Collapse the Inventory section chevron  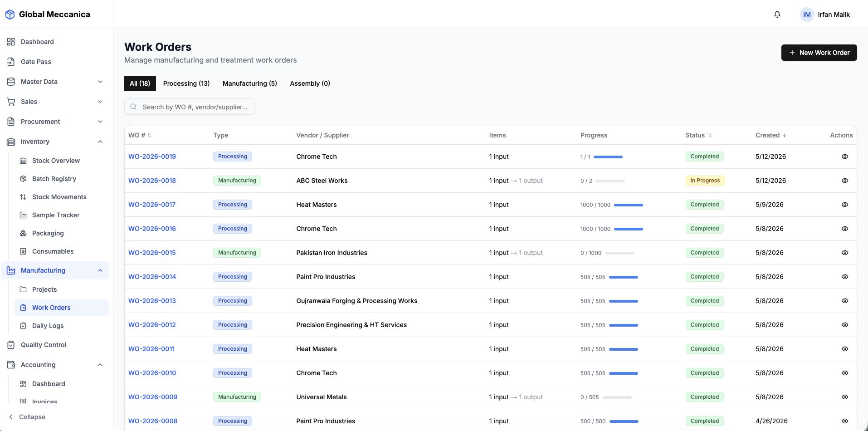100,142
